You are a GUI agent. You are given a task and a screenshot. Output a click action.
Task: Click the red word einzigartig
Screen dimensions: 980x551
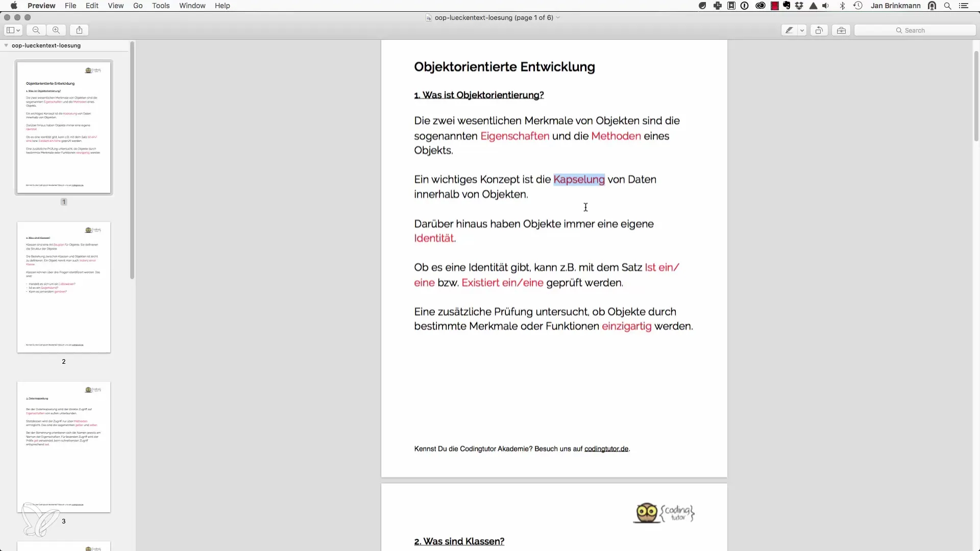(x=626, y=327)
